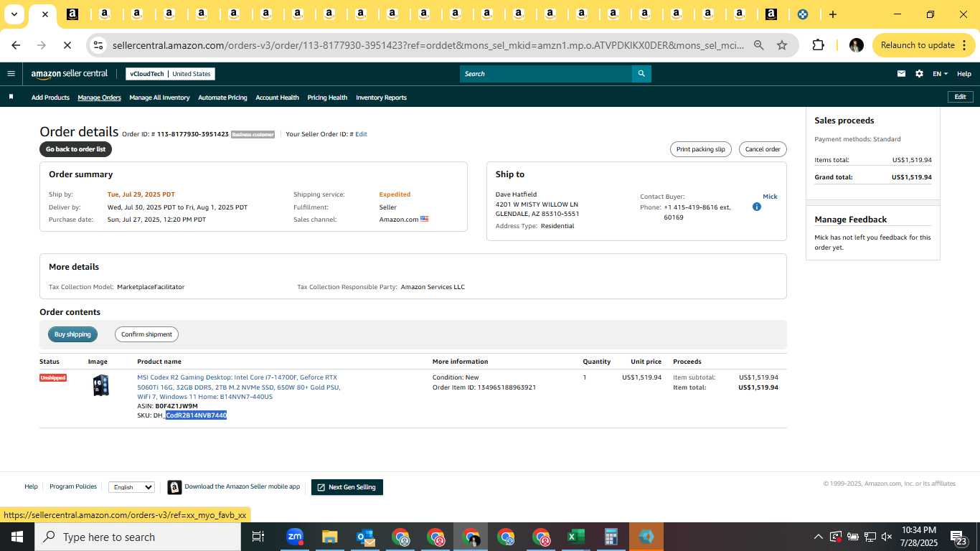
Task: Click the Next Gen Selling button
Action: pyautogui.click(x=347, y=487)
